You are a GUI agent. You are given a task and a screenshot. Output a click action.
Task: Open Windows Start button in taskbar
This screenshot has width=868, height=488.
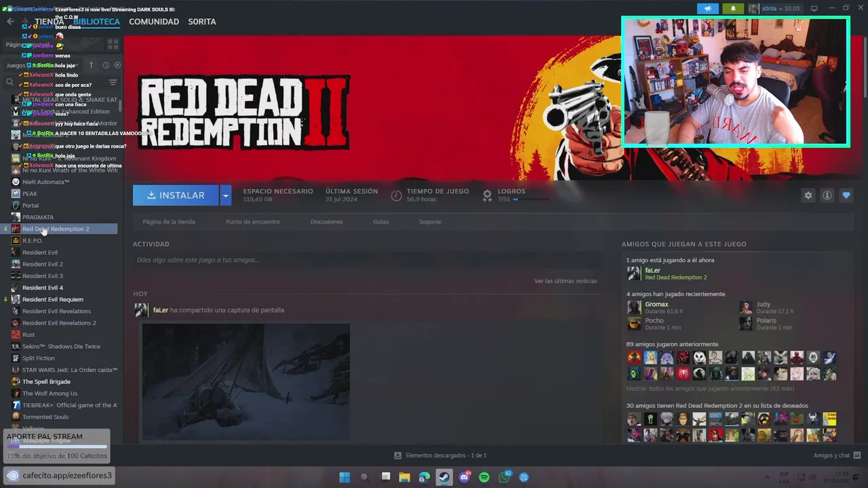pyautogui.click(x=344, y=476)
